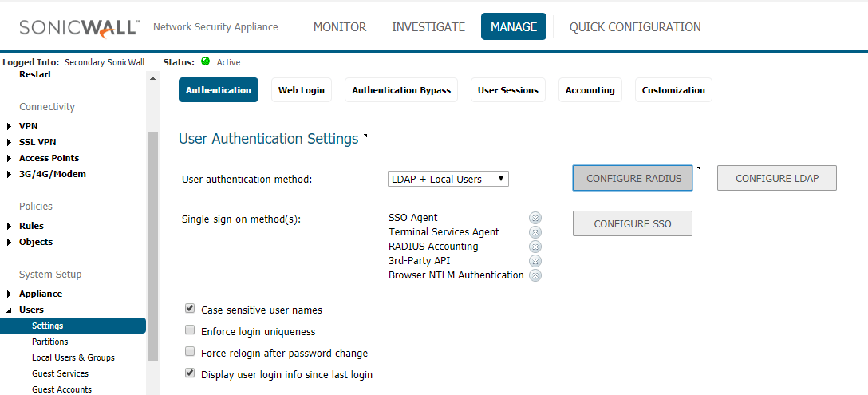Uncheck Case-sensitive user names
Screen dimensions: 868x395
190,309
